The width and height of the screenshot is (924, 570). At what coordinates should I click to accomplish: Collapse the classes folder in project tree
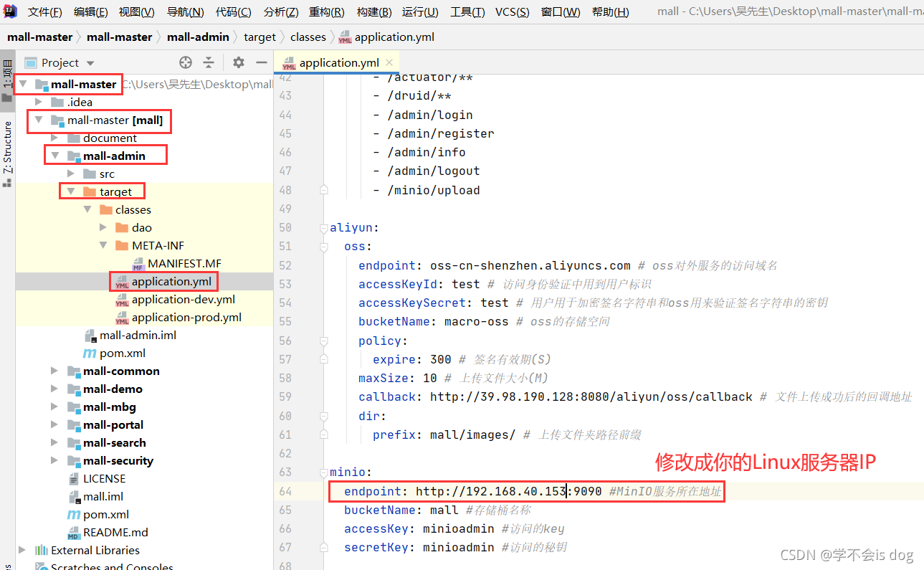[x=88, y=209]
